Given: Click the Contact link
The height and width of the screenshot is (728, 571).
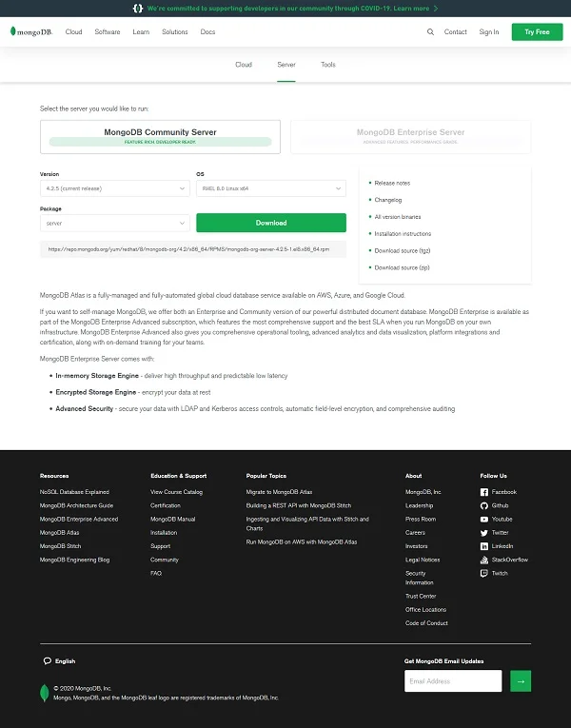Looking at the screenshot, I should [x=456, y=32].
